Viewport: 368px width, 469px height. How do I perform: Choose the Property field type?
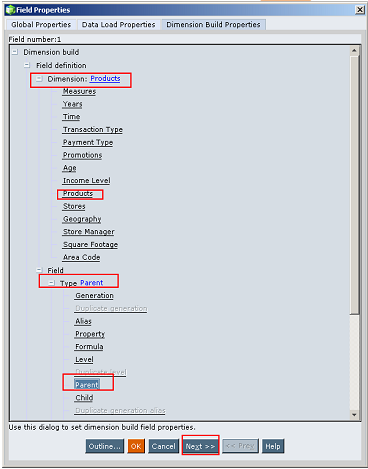[x=90, y=334]
